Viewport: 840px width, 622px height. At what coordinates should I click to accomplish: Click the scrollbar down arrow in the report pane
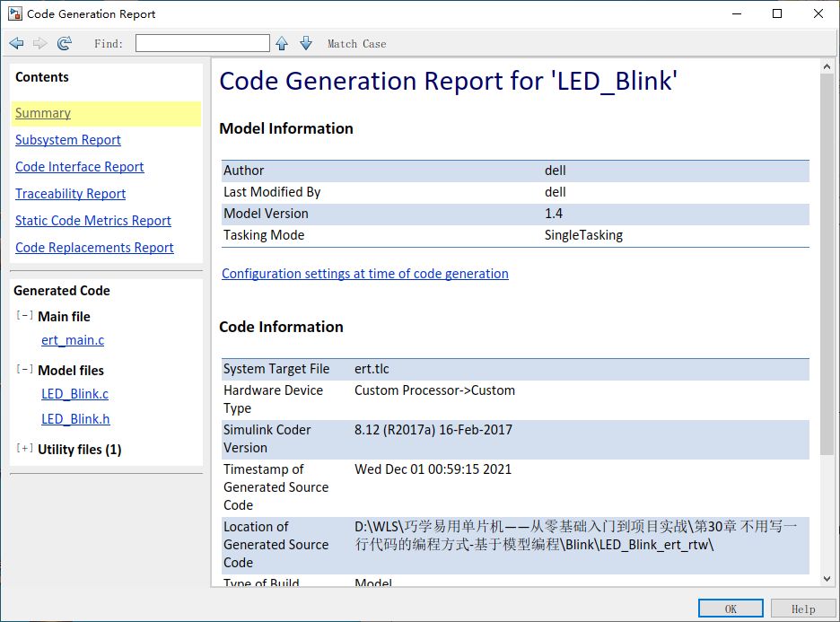[x=827, y=579]
